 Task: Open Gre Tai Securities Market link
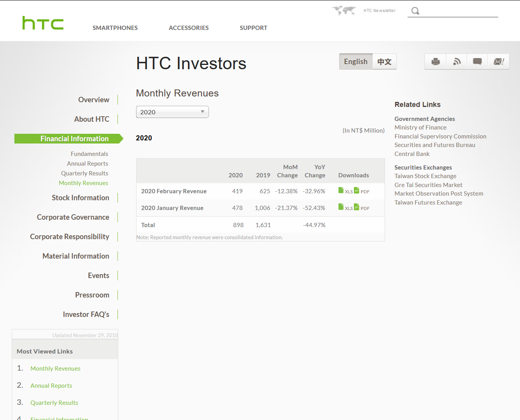(428, 185)
